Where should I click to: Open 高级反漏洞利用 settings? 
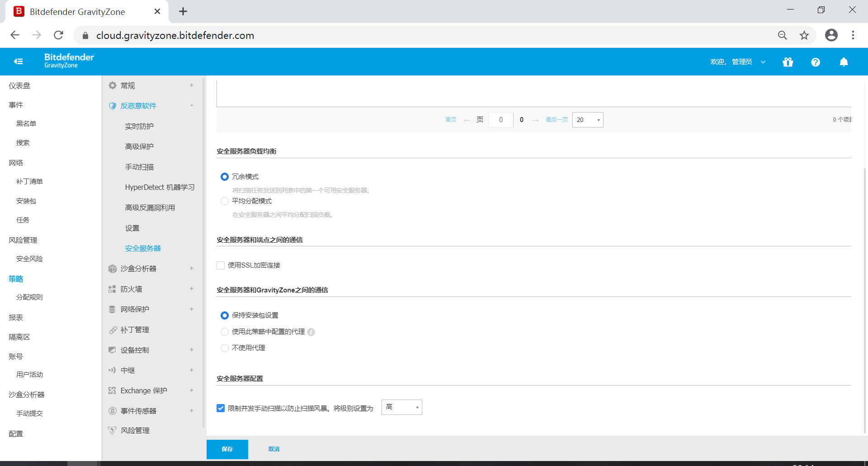pyautogui.click(x=150, y=208)
